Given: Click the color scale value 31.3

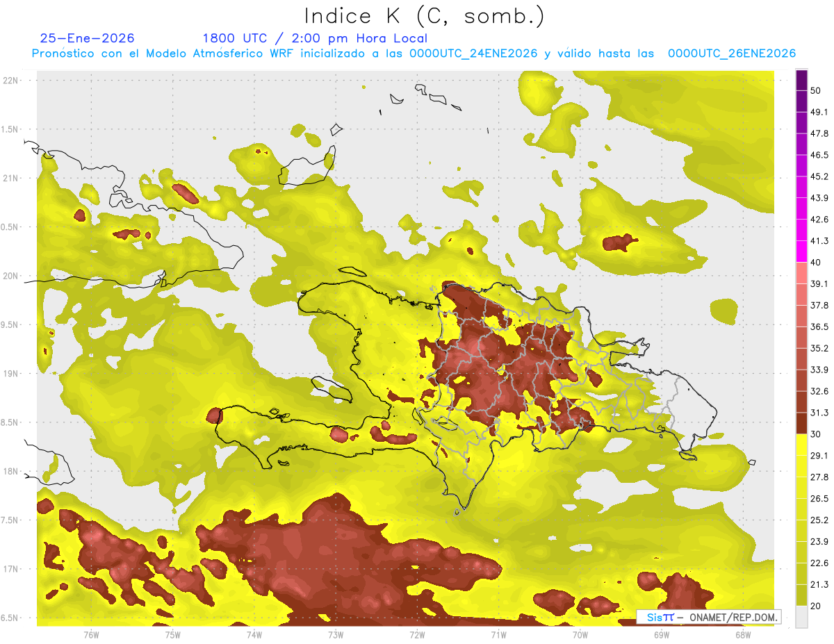Looking at the screenshot, I should pos(819,413).
